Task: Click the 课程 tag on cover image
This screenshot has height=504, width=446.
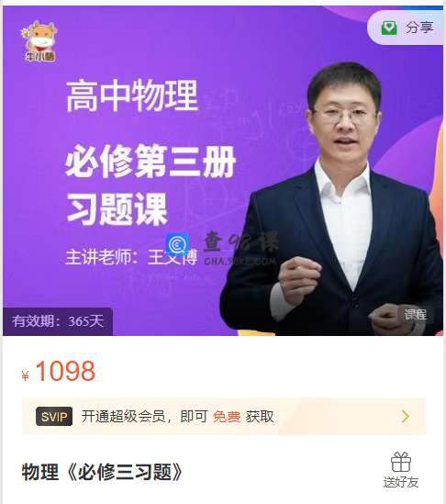Action: pyautogui.click(x=415, y=314)
